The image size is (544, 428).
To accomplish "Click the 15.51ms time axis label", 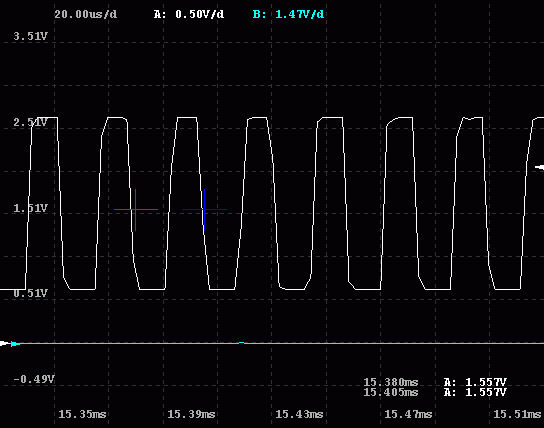I will (x=517, y=414).
